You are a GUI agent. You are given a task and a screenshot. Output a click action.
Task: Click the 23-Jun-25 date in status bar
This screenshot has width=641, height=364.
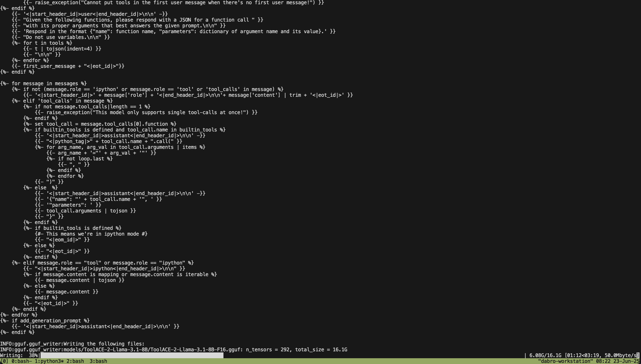pyautogui.click(x=626, y=361)
